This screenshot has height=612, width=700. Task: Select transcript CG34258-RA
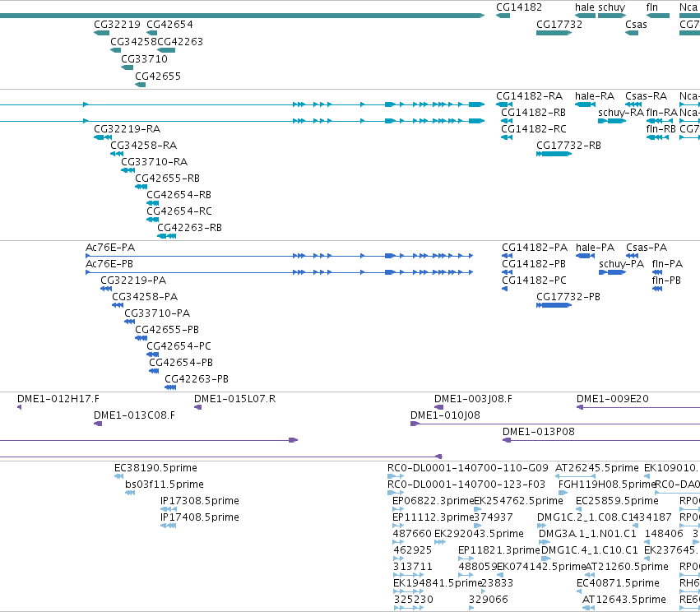(x=144, y=146)
